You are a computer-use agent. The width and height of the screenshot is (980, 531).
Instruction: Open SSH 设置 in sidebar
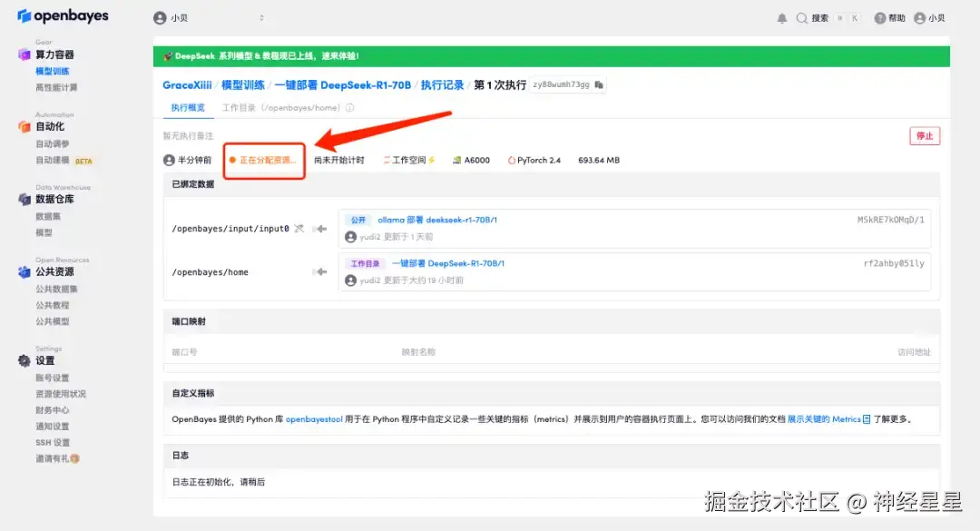tap(53, 443)
